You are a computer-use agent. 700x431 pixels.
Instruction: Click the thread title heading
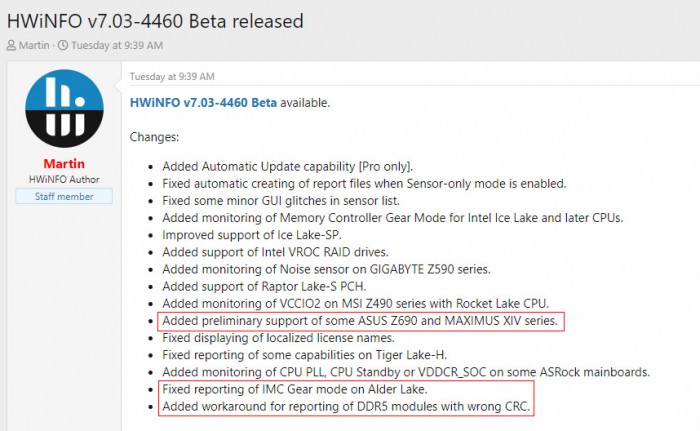[155, 19]
